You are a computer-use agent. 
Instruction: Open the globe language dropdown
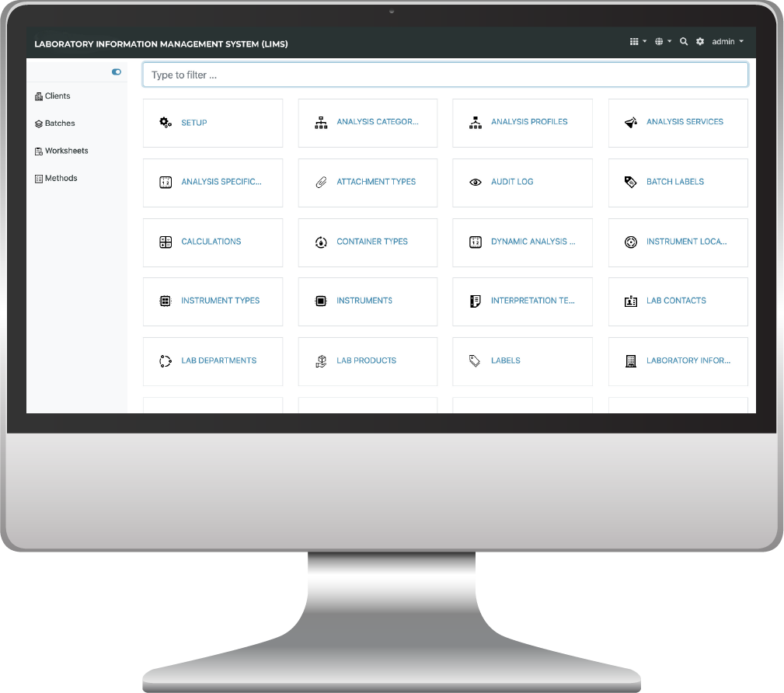click(x=663, y=41)
